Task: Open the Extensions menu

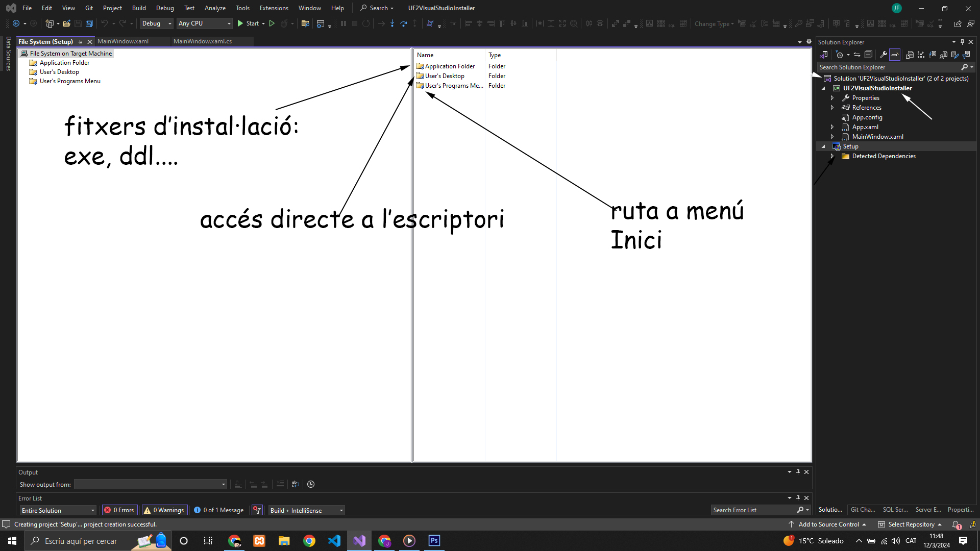Action: click(x=274, y=8)
